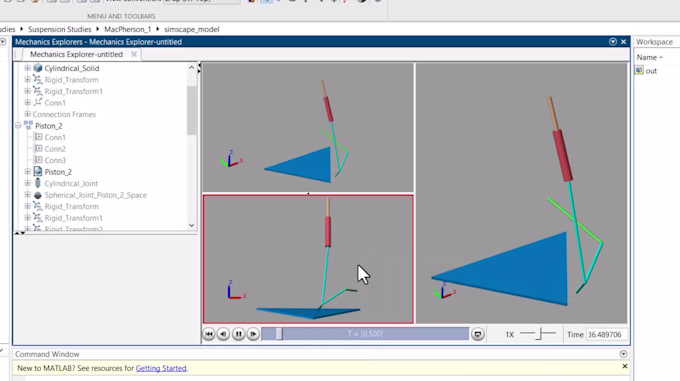
Task: Click the step backward playback button
Action: pyautogui.click(x=223, y=334)
